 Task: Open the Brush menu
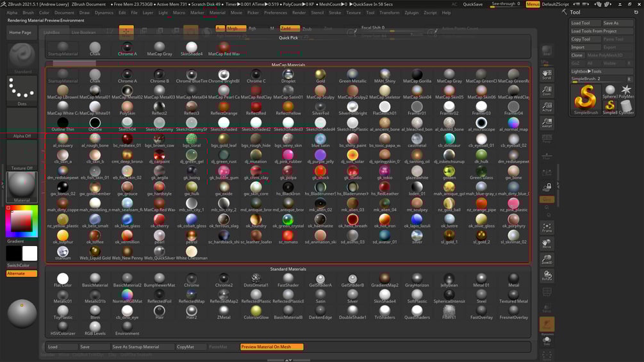click(x=28, y=13)
